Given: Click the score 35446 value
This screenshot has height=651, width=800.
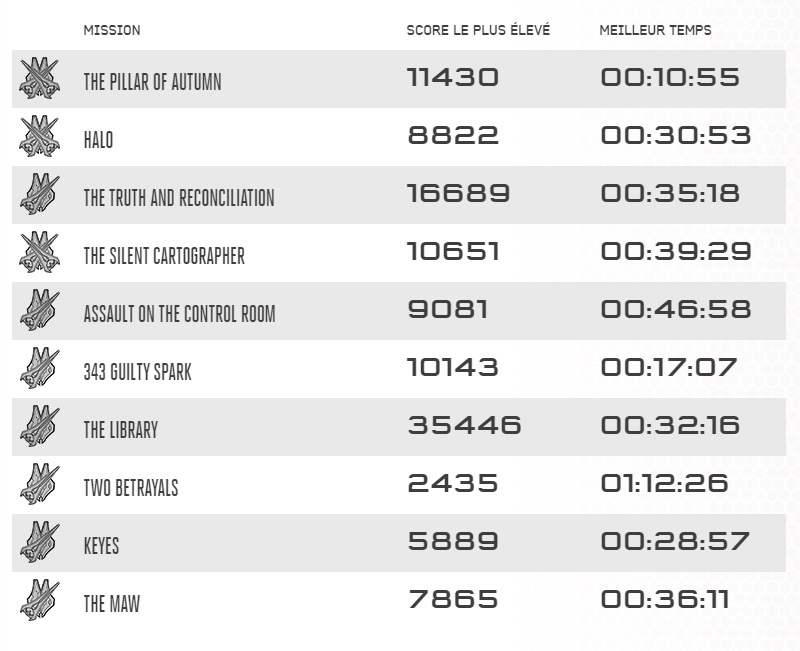Looking at the screenshot, I should click(464, 425).
